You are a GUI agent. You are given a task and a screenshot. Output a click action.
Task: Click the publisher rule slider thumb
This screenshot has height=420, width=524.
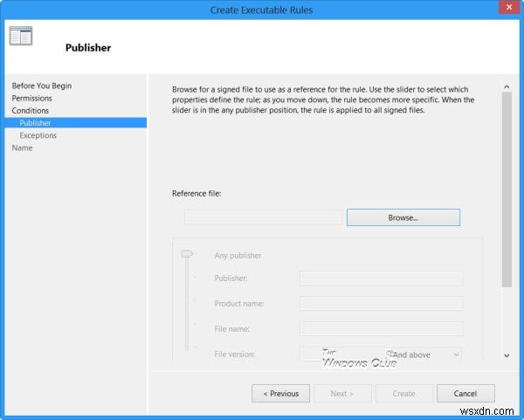[x=187, y=254]
